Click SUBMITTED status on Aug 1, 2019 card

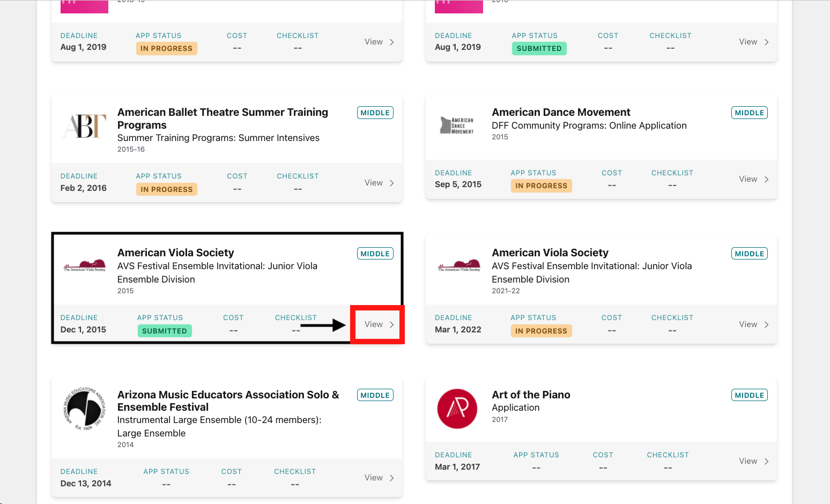(x=539, y=48)
